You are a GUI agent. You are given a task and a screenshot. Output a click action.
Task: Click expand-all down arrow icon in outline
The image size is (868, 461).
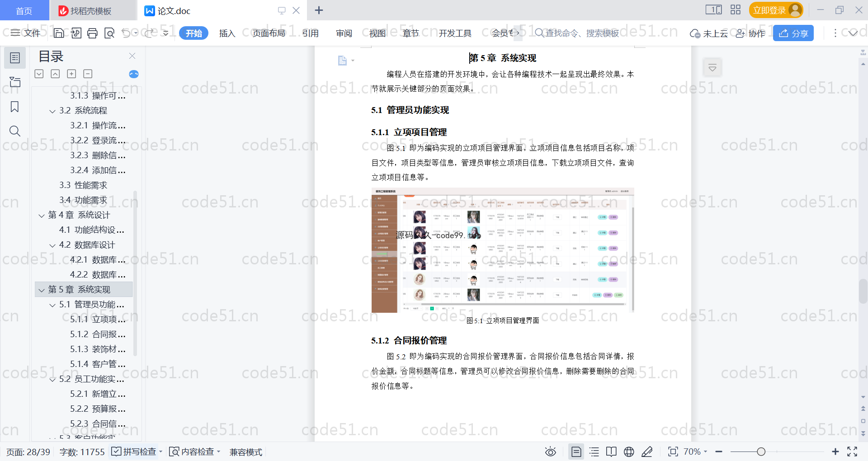coord(39,74)
